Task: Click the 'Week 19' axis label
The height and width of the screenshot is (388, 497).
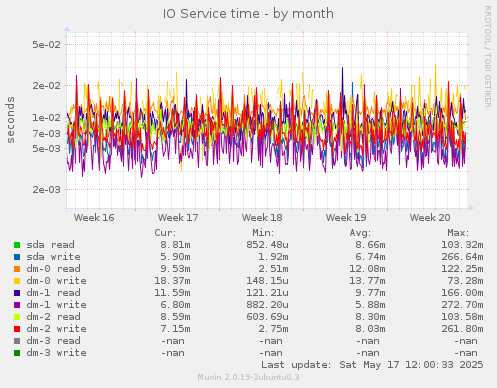Action: [346, 218]
